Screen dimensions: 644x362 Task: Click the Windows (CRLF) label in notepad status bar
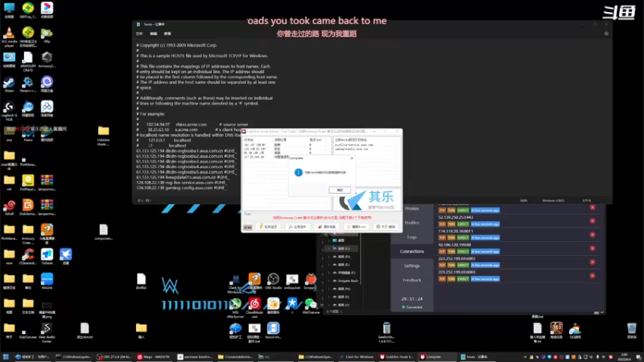553,200
